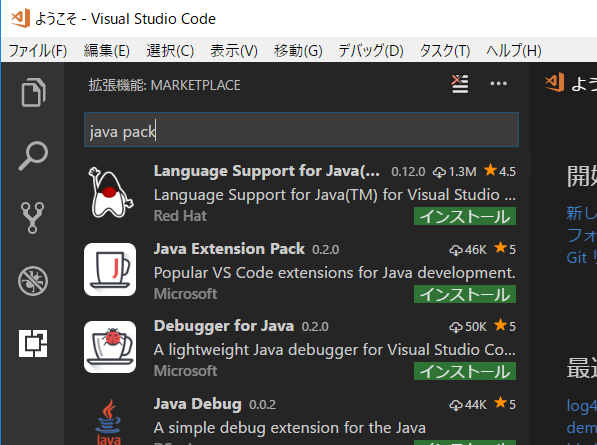Open the Debug view in activity bar
This screenshot has height=445, width=597.
pyautogui.click(x=33, y=281)
